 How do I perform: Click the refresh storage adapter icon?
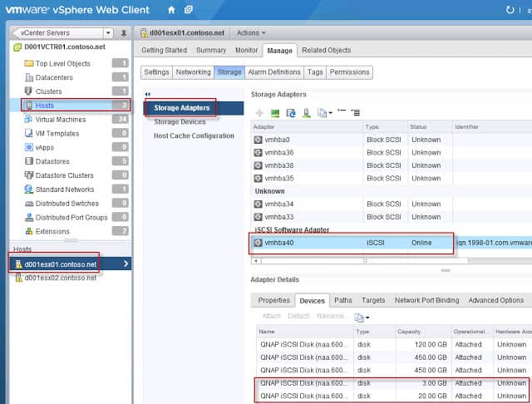(291, 112)
